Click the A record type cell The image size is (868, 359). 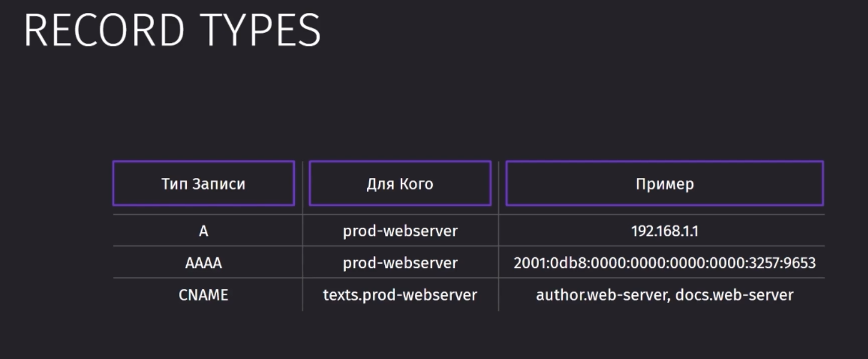coord(203,231)
